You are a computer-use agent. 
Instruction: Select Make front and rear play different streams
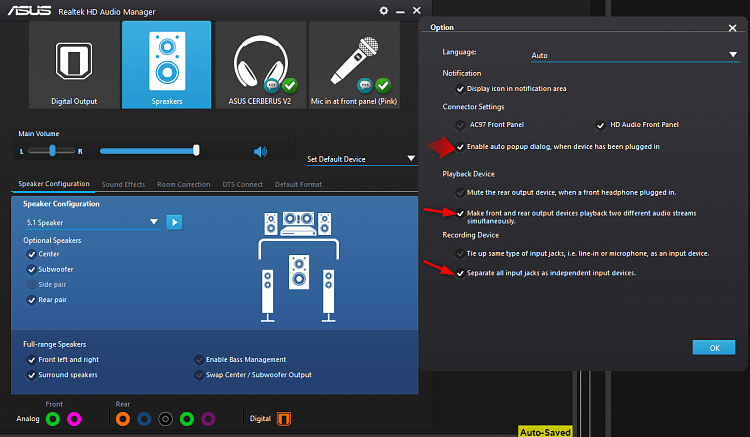pyautogui.click(x=460, y=214)
